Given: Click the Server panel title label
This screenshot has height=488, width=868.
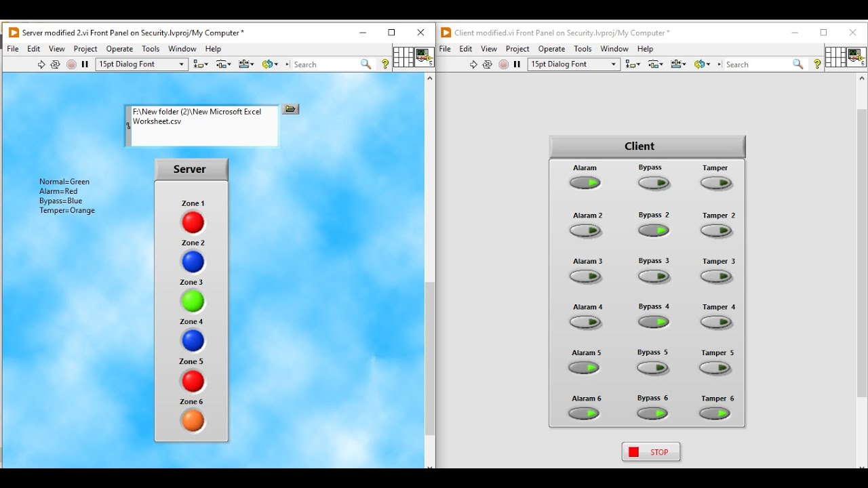Looking at the screenshot, I should (x=190, y=169).
